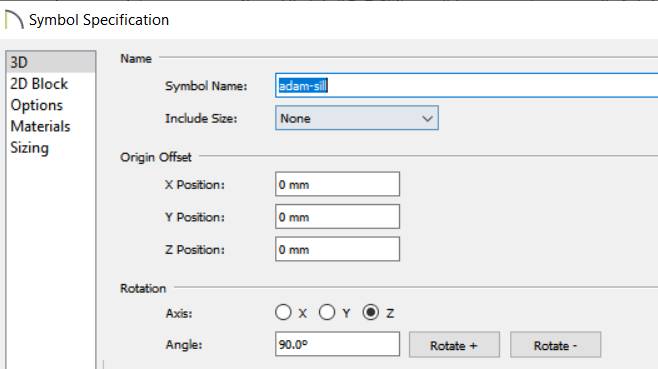Viewport: 658px width, 369px height.
Task: Select the Y rotation axis radio button
Action: 327,312
